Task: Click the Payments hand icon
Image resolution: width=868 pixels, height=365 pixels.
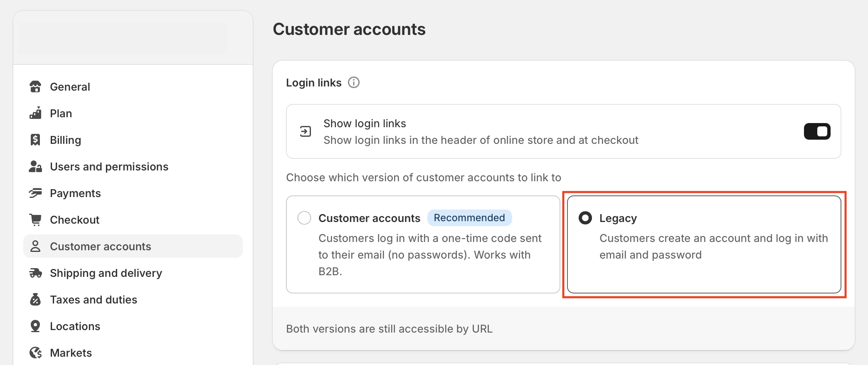Action: click(35, 193)
